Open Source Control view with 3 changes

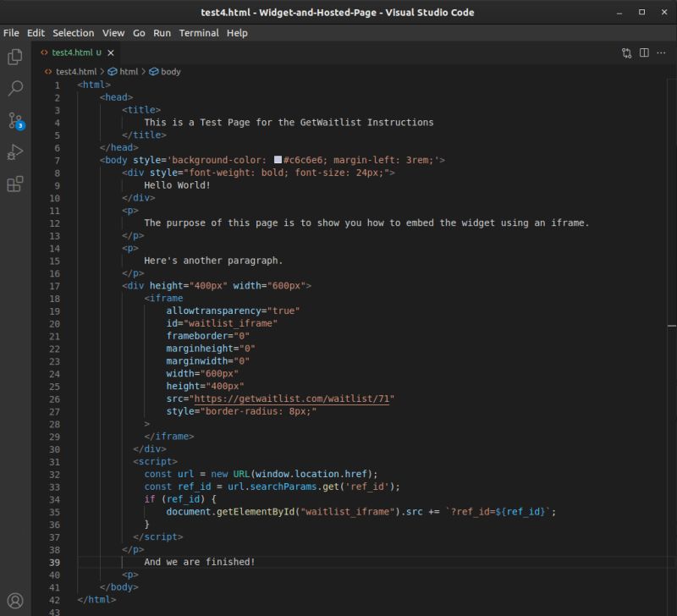coord(16,120)
